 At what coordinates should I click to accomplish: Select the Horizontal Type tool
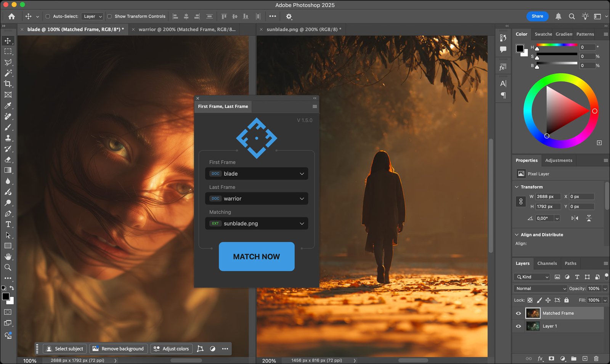8,224
